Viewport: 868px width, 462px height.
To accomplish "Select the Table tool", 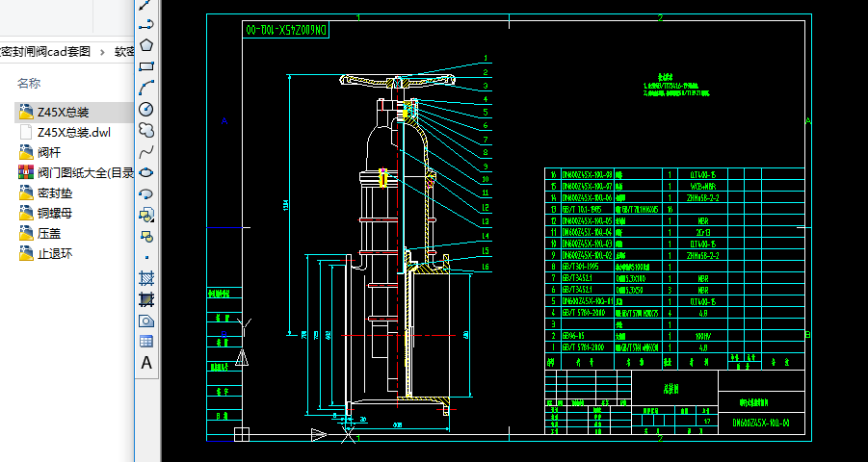I will coord(146,342).
